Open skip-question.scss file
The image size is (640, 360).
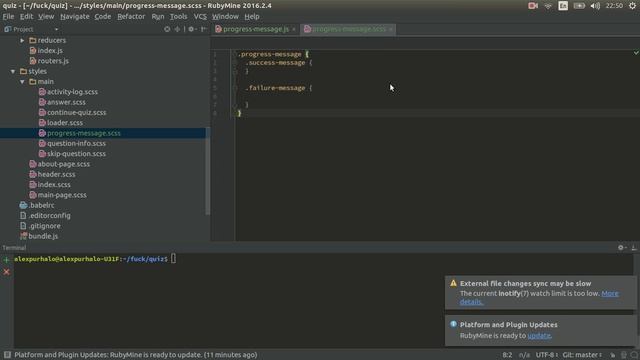(x=72, y=153)
